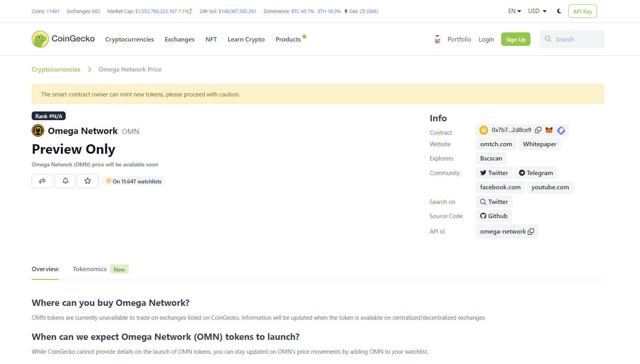Click the contract address 0x7b7...2d8ce9

tap(511, 130)
